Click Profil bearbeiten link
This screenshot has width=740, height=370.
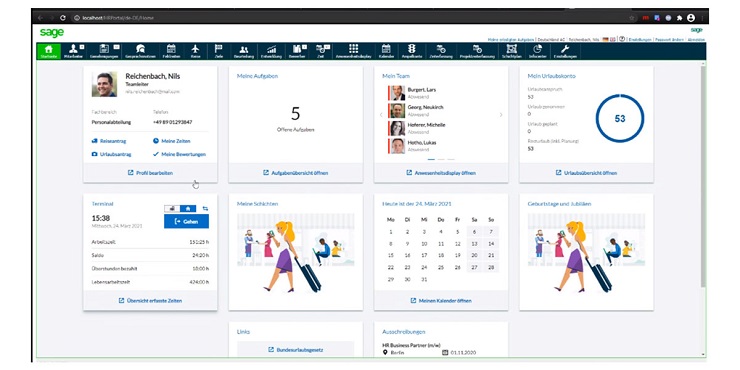click(151, 173)
